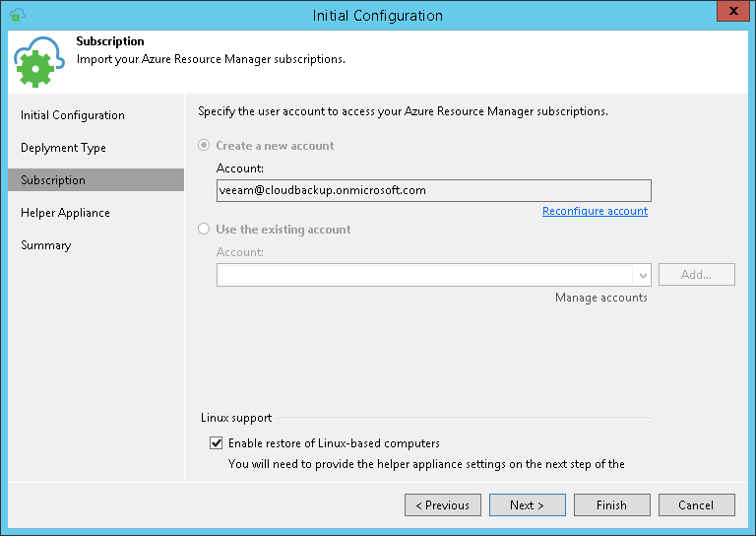
Task: Proceed with the Next button
Action: click(x=528, y=505)
